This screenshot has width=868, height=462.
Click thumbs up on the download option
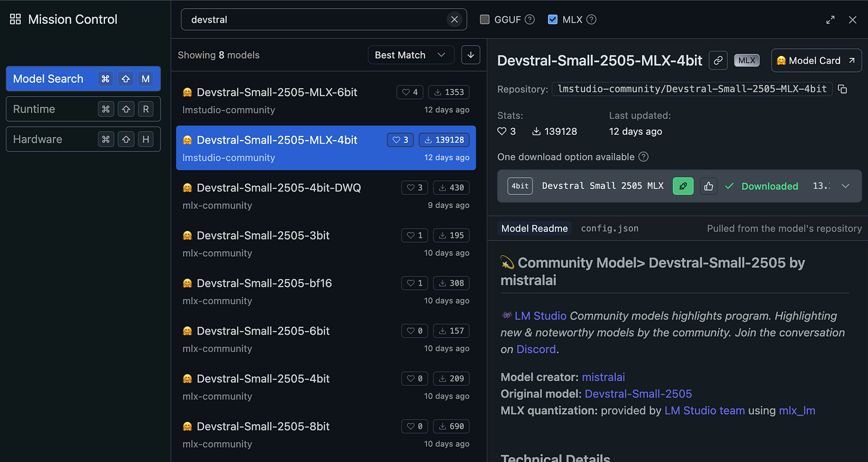click(x=708, y=186)
